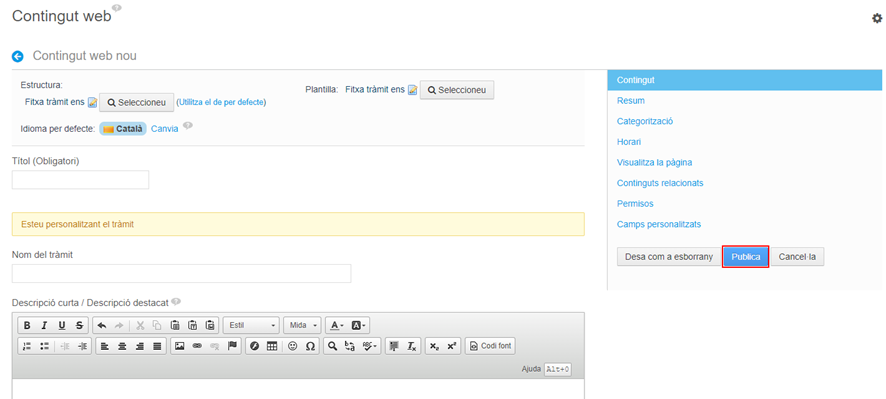
Task: Click the Cancel·la button
Action: tap(797, 257)
